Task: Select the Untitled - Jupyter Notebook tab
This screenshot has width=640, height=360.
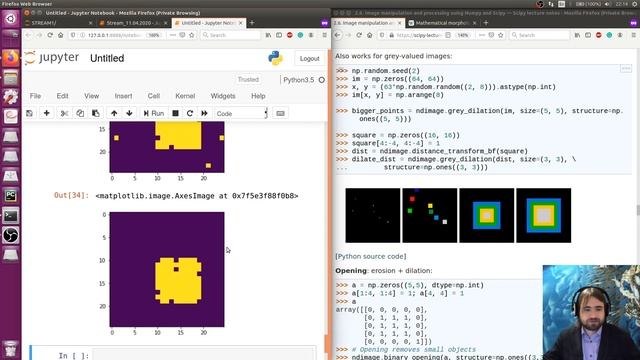Action: click(208, 23)
